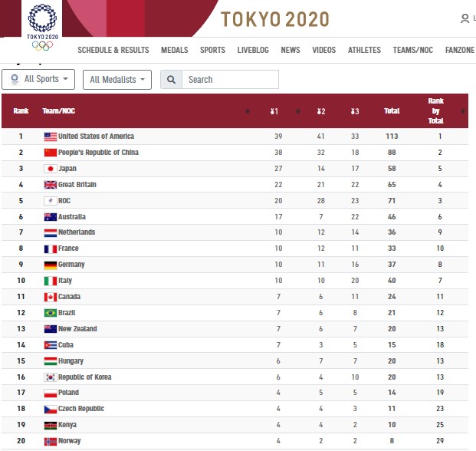476x451 pixels.
Task: Open the user account profile icon
Action: 465,19
